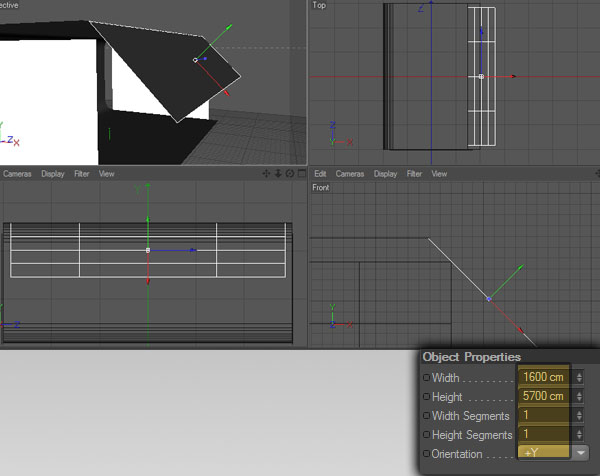
Task: Click the plane center handle in the side view
Action: [x=148, y=250]
